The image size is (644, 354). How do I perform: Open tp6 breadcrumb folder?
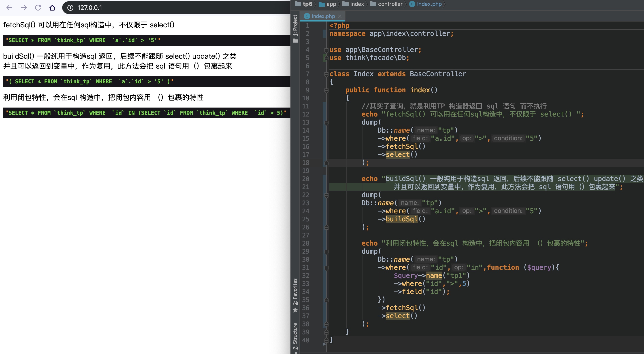click(x=304, y=4)
